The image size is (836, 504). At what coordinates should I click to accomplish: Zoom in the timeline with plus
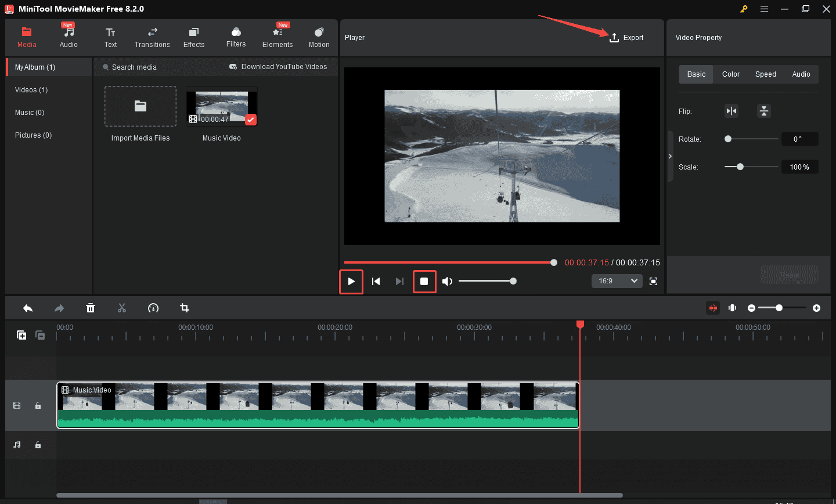(x=816, y=308)
